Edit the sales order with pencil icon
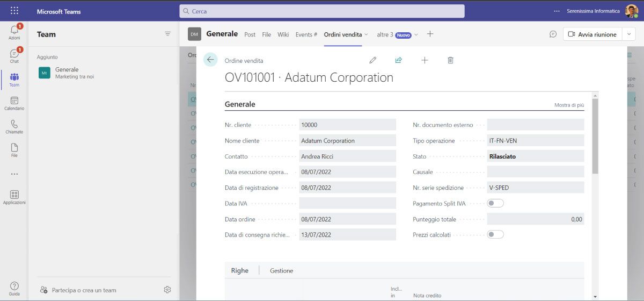Screen dimensions: 644x301 click(x=373, y=60)
